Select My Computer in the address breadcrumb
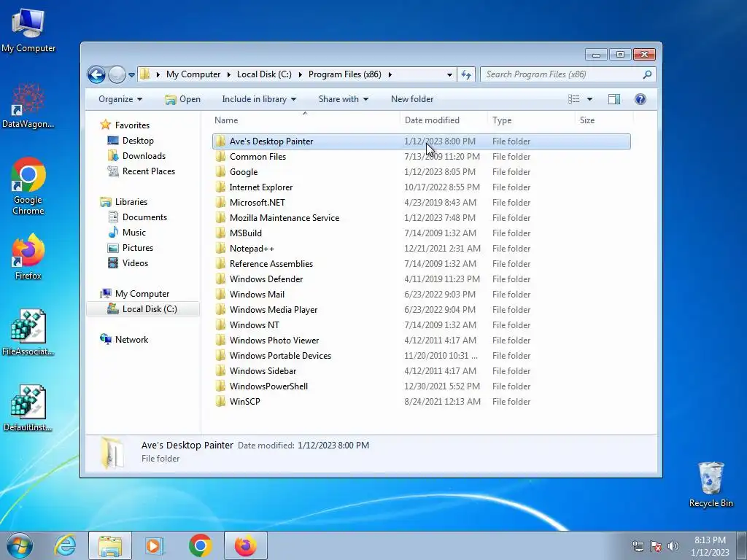Image resolution: width=747 pixels, height=560 pixels. pyautogui.click(x=193, y=74)
